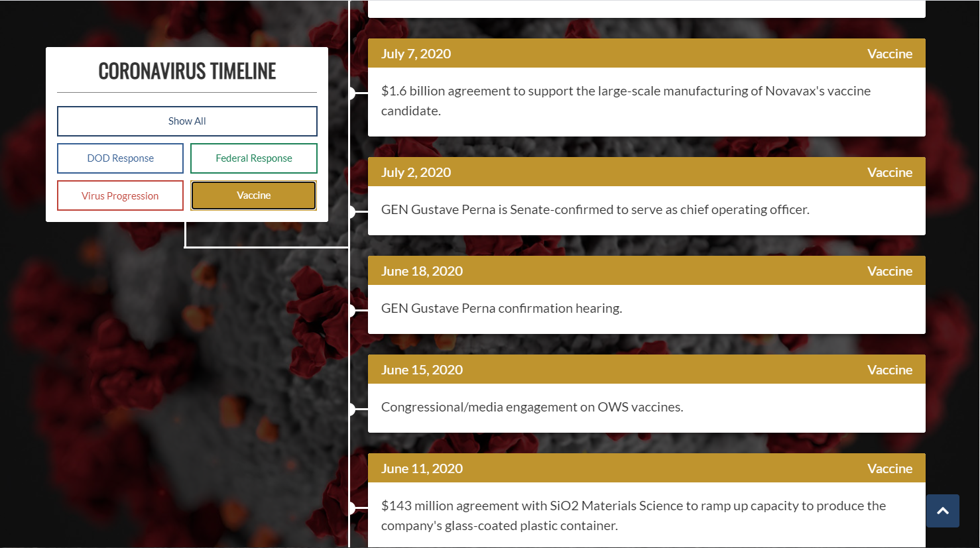
Task: Click the July 7, 2020 timeline dot
Action: (351, 93)
